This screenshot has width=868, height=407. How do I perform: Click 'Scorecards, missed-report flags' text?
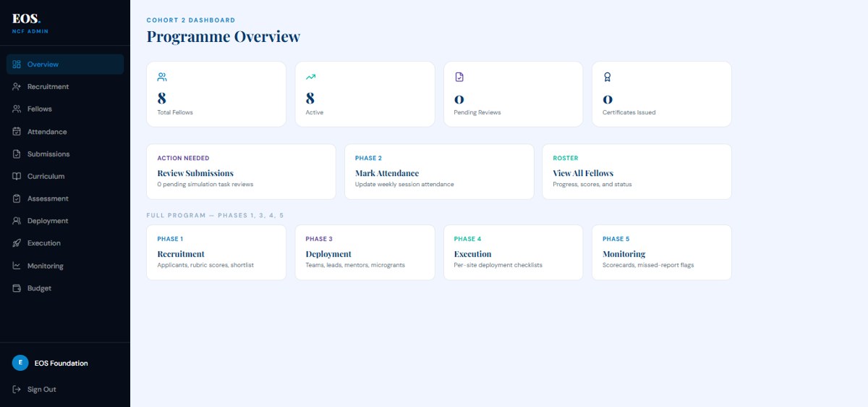(648, 265)
